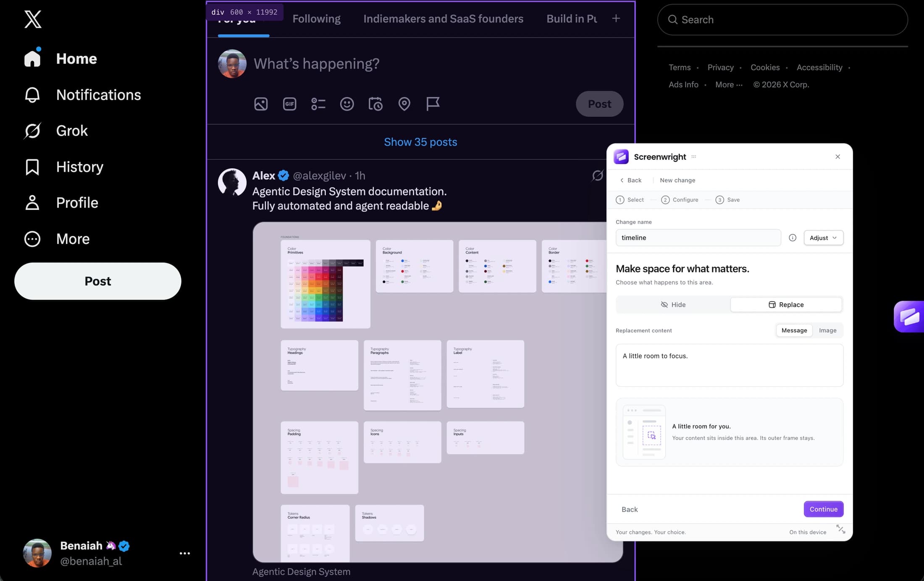The image size is (924, 581).
Task: Switch to the Following tab
Action: pos(316,19)
